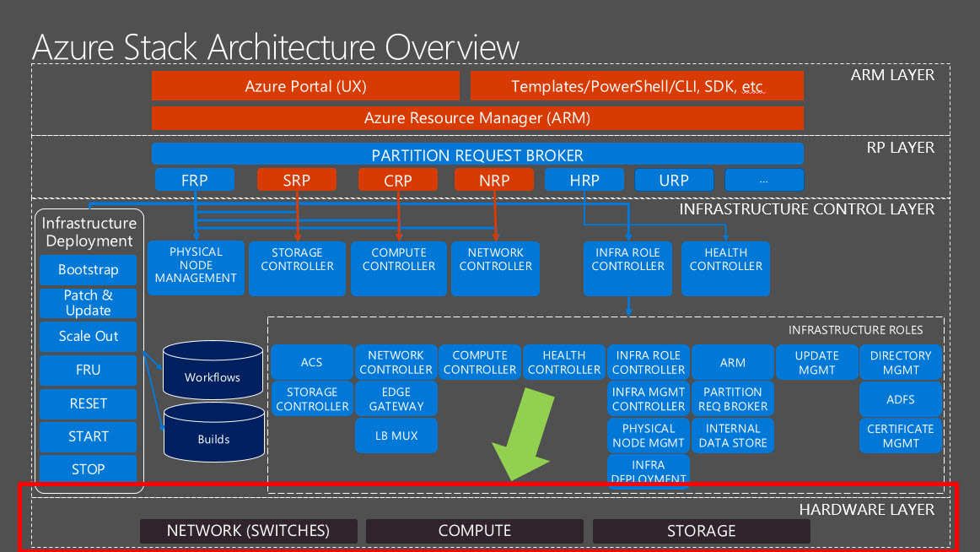The width and height of the screenshot is (980, 552).
Task: Select the Azure Resource Manager (ARM) bar
Action: 477,118
